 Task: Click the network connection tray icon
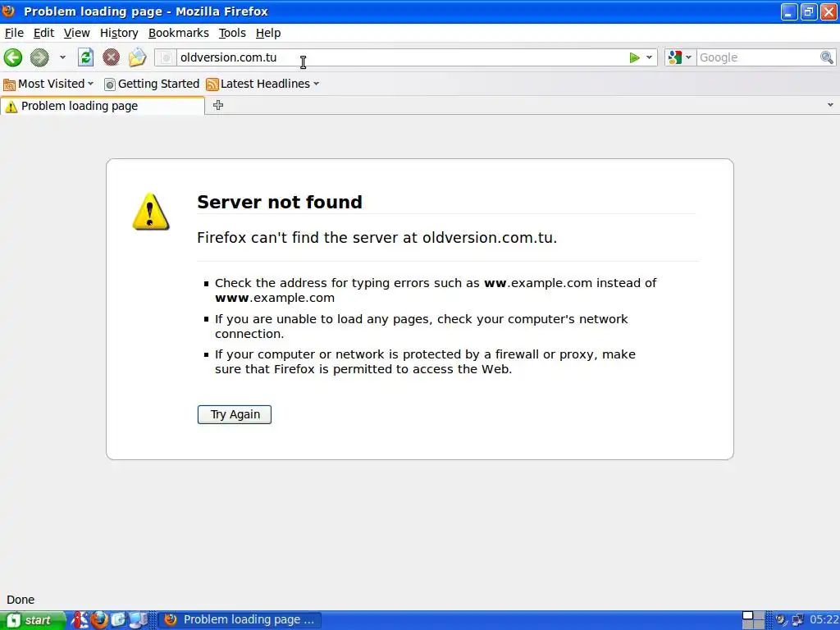coord(797,620)
